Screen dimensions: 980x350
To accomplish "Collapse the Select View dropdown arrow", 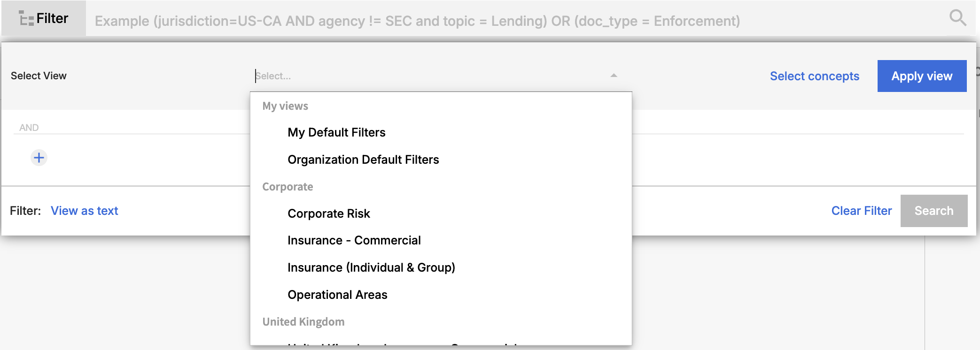I will click(614, 76).
